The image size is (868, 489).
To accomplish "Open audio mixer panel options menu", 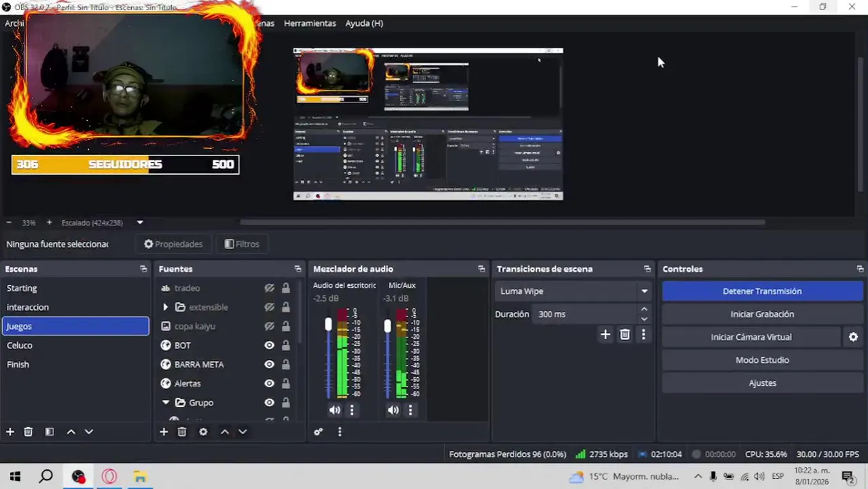I will pos(340,432).
